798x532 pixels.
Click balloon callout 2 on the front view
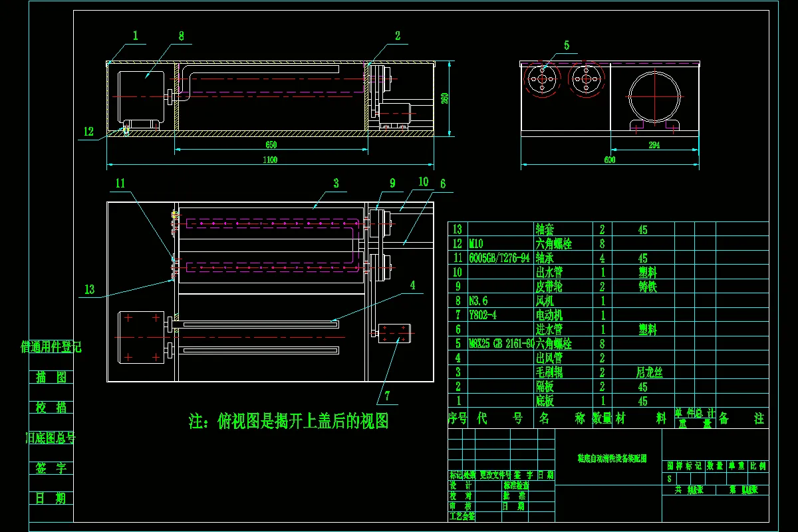coord(399,36)
